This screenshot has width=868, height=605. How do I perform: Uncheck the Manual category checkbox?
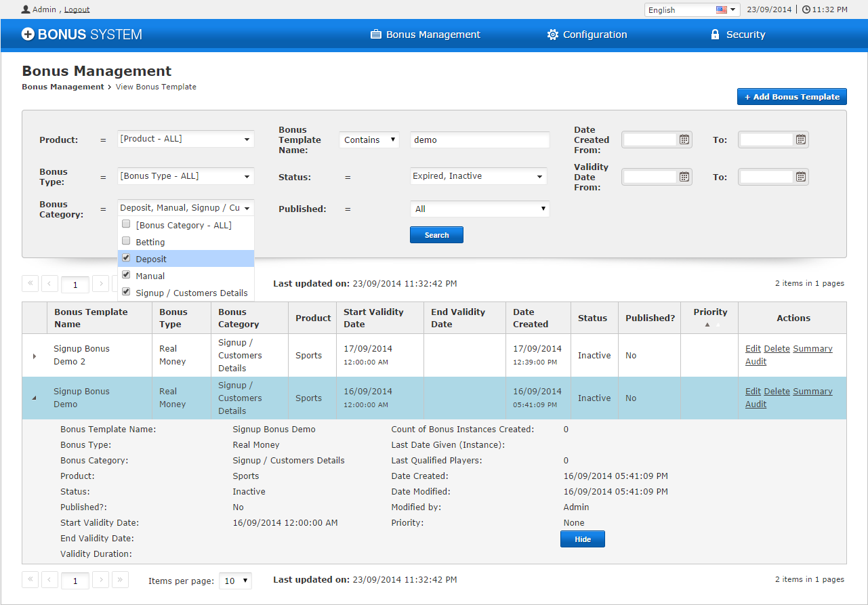pos(126,275)
